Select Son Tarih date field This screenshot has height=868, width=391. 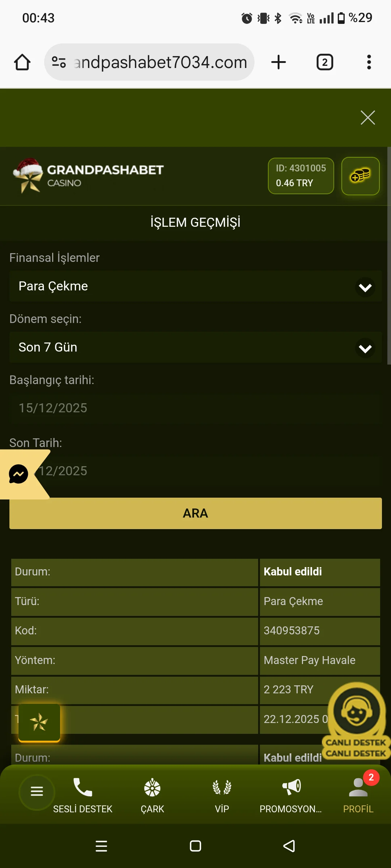tap(210, 471)
